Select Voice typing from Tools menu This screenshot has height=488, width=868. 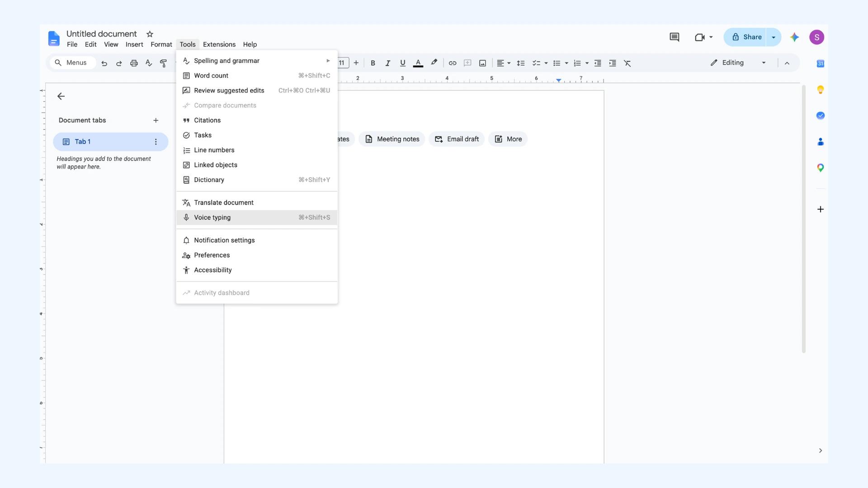257,217
